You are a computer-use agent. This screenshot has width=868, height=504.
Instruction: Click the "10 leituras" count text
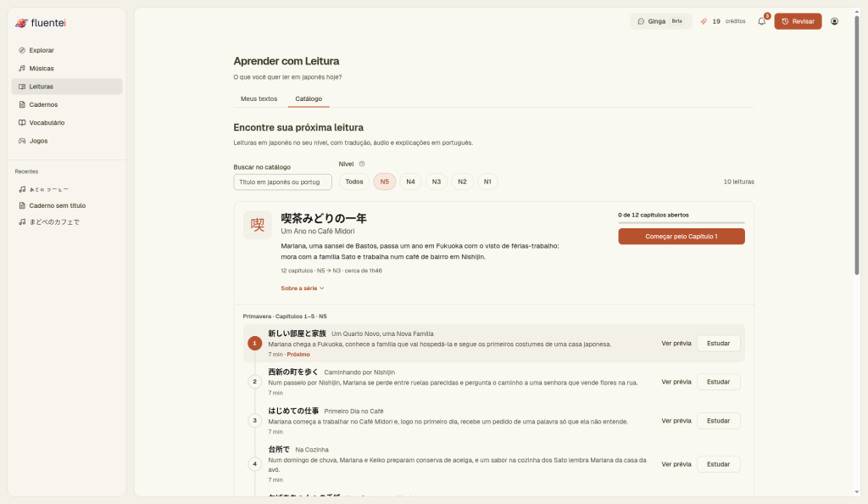[x=738, y=182]
